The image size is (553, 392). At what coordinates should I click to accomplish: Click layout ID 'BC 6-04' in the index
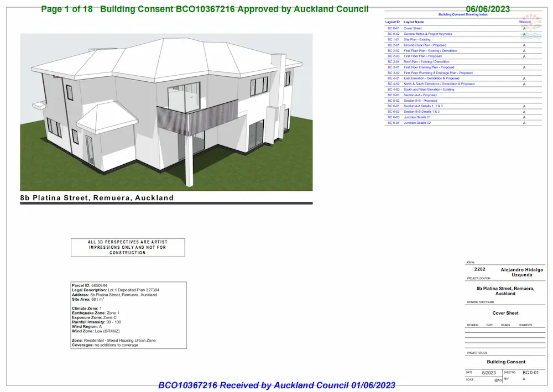tap(393, 123)
